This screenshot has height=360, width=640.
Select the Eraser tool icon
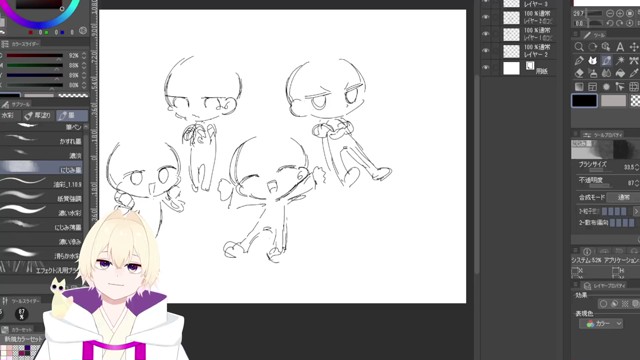579,73
